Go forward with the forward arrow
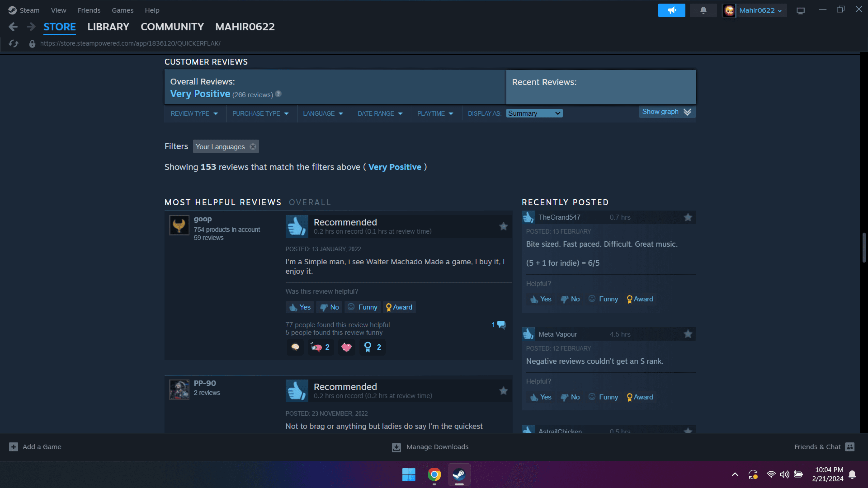Image resolution: width=868 pixels, height=488 pixels. click(31, 27)
